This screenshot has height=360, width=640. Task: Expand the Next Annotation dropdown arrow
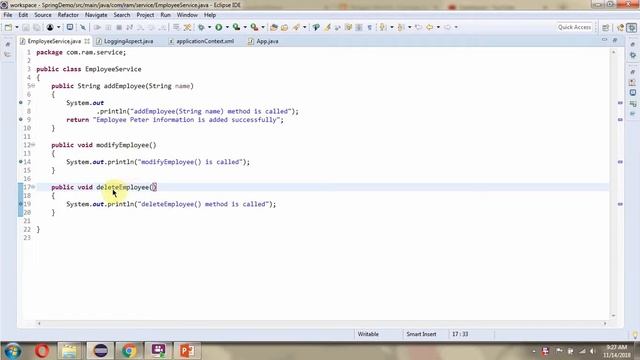tap(392, 27)
